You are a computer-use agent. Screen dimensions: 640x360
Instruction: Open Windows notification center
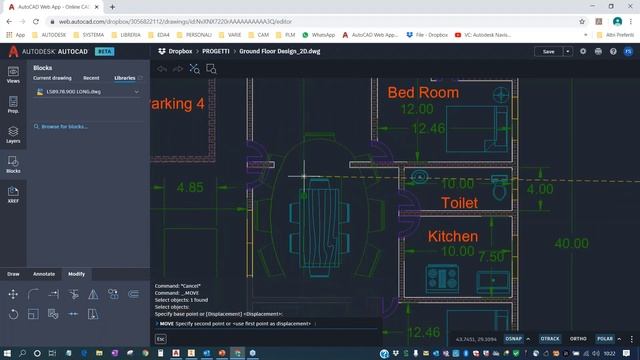tap(627, 353)
